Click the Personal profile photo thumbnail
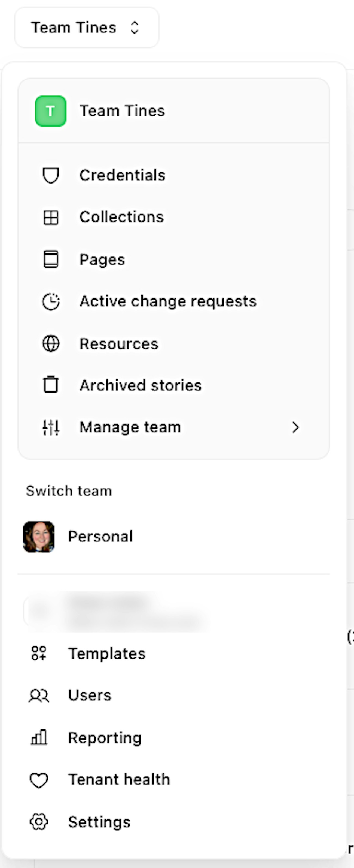 [x=39, y=537]
